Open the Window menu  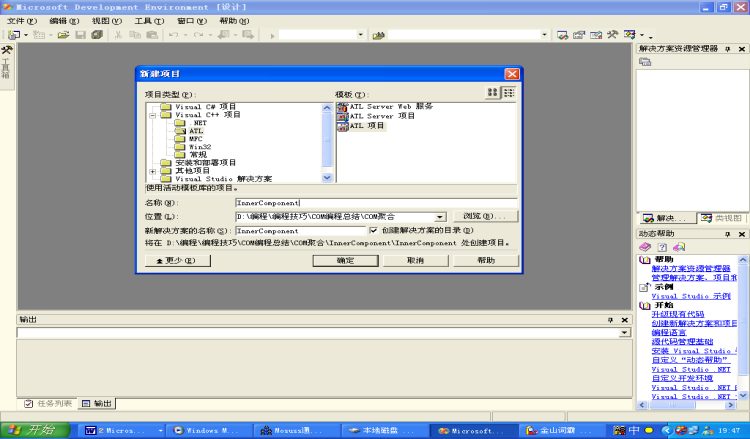(x=192, y=21)
